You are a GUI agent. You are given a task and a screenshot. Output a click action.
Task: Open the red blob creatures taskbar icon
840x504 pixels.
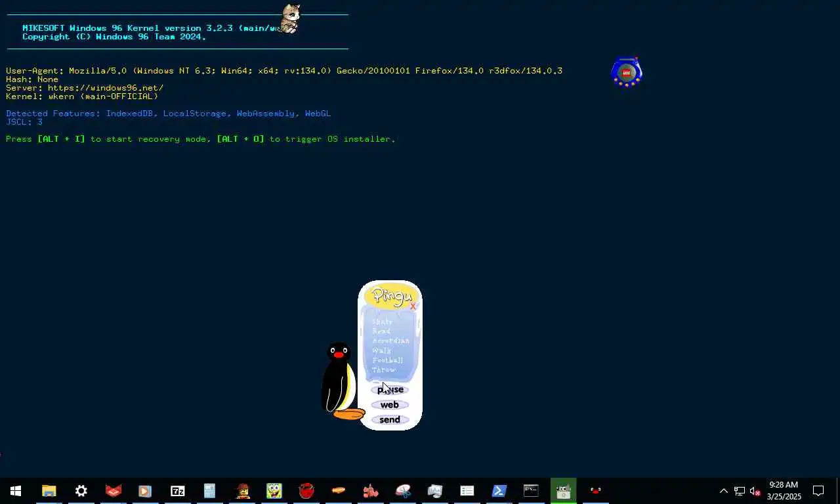pyautogui.click(x=371, y=491)
